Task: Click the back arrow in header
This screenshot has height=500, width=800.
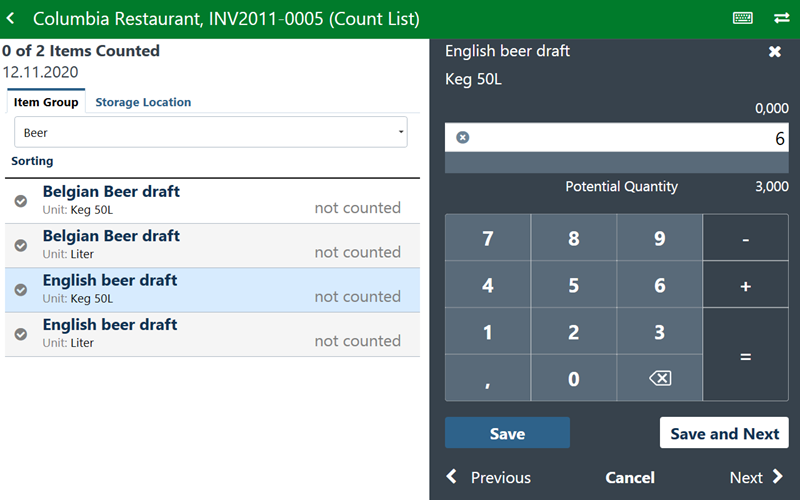Action: 11,19
